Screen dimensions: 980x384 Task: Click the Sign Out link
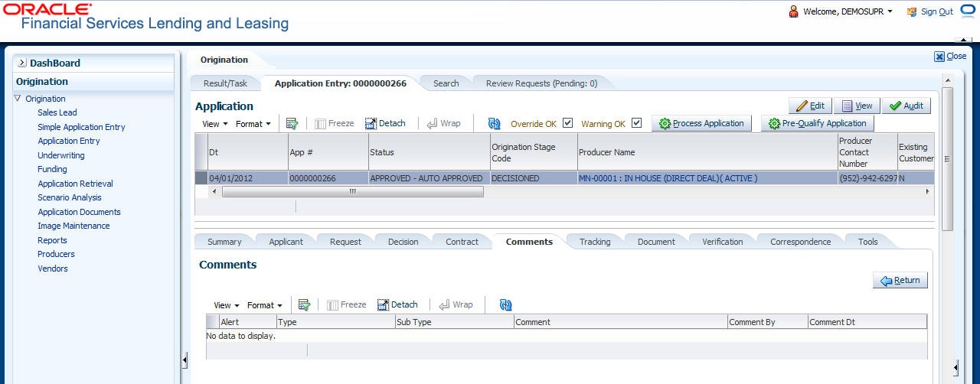tap(936, 11)
